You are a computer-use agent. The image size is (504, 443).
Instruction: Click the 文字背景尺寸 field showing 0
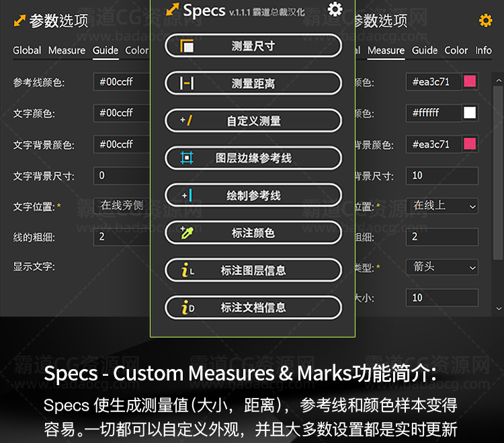[122, 175]
